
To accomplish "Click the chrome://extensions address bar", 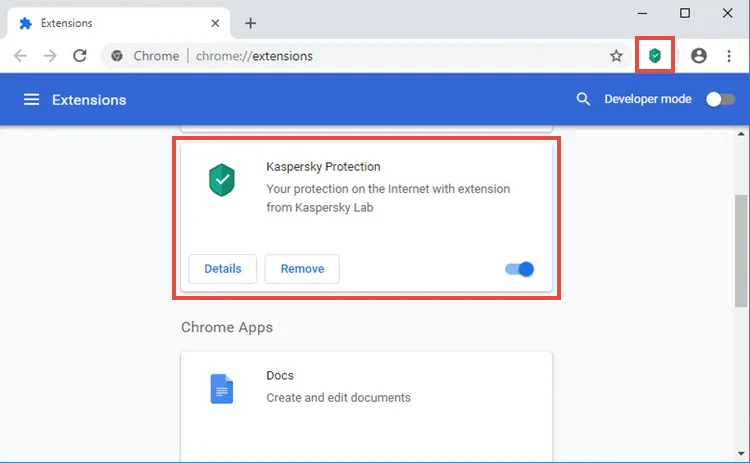I will pyautogui.click(x=364, y=56).
